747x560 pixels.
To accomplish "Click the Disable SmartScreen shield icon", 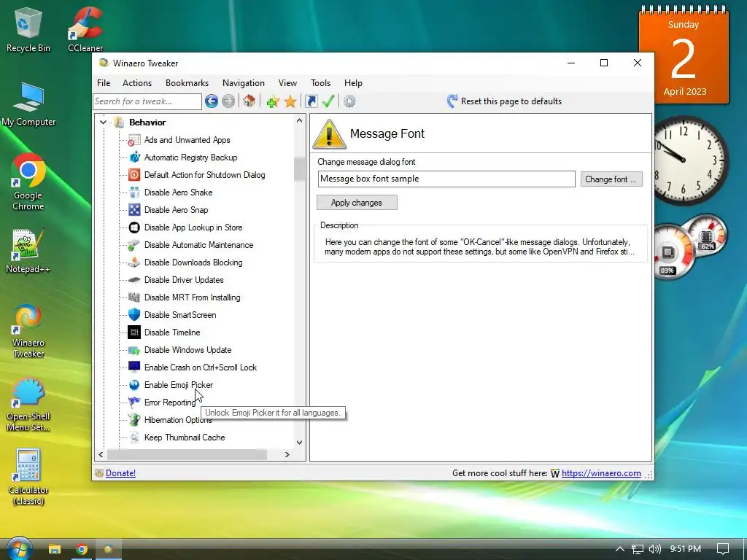I will pyautogui.click(x=134, y=315).
